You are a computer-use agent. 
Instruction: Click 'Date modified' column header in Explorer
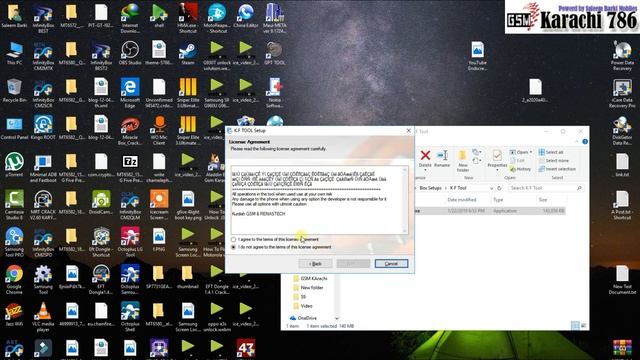pos(462,200)
